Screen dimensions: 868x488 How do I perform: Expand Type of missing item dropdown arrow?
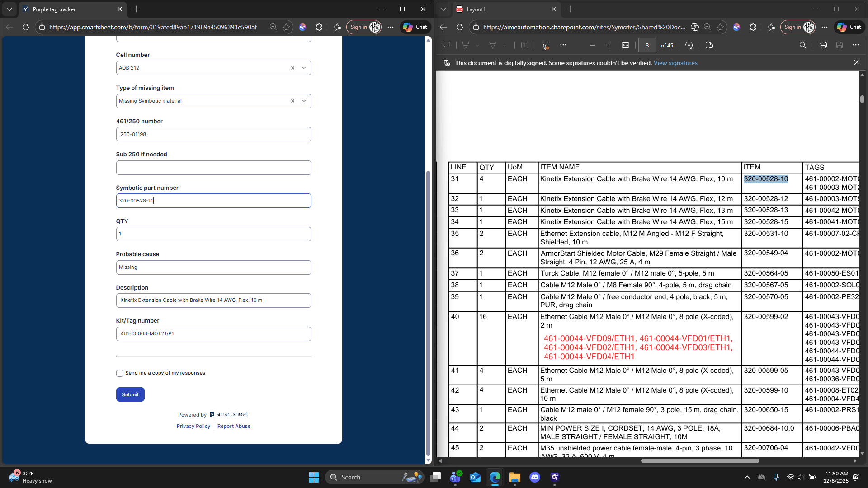(304, 101)
